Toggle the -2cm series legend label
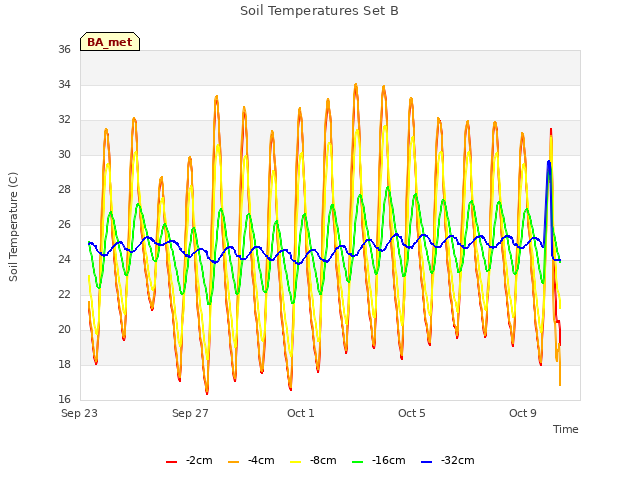 (x=199, y=461)
